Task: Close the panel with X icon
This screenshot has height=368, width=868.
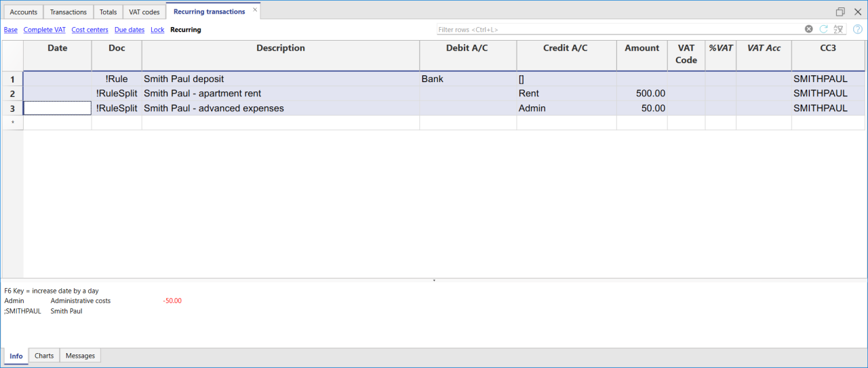Action: [x=857, y=12]
